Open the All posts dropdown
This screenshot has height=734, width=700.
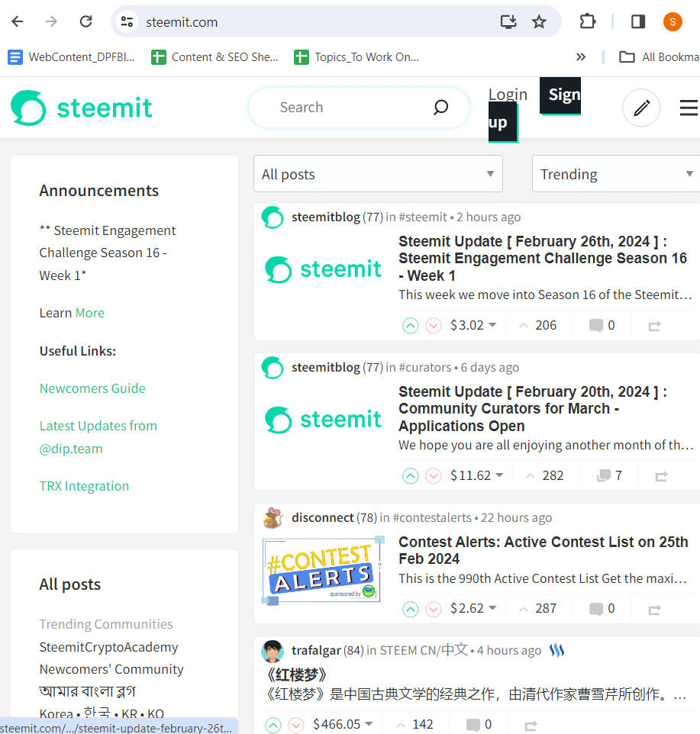[x=378, y=174]
